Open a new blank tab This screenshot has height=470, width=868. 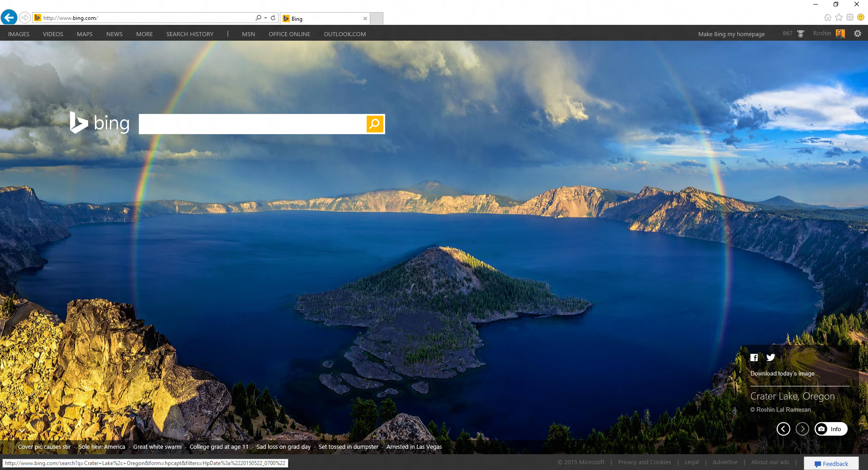click(377, 18)
